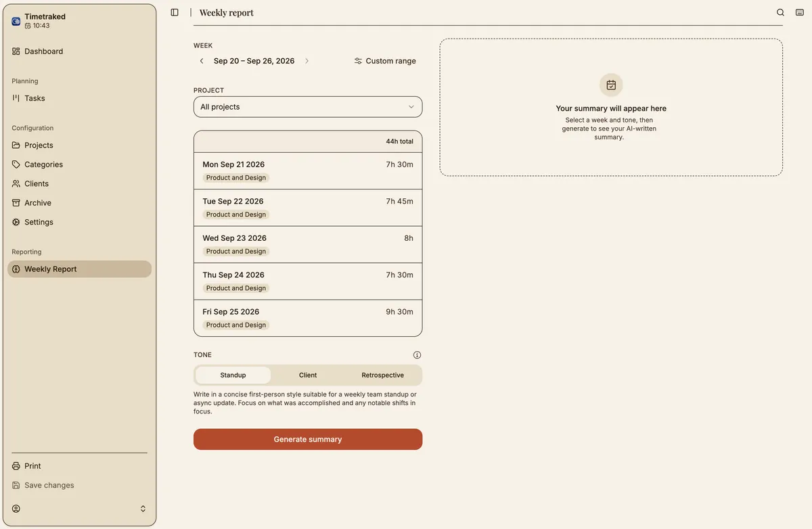Open the user account icon at bottom
Screen dimensions: 812x529
tap(16, 509)
